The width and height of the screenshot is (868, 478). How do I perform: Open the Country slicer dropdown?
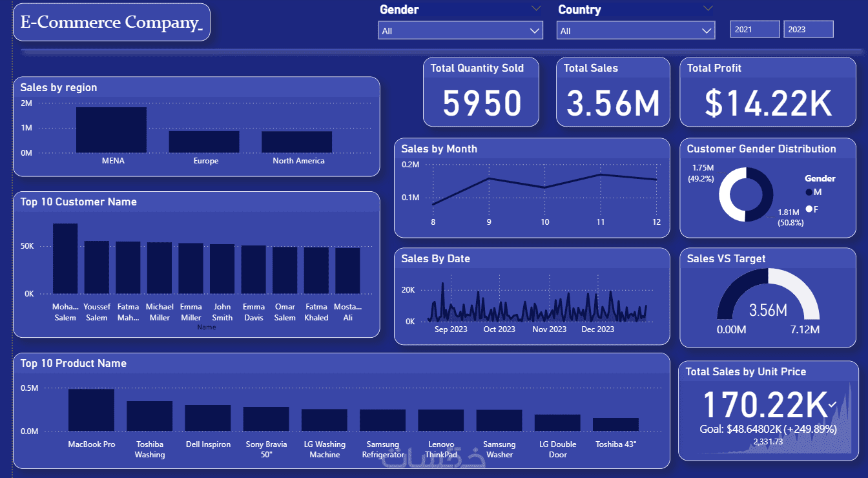tap(635, 30)
